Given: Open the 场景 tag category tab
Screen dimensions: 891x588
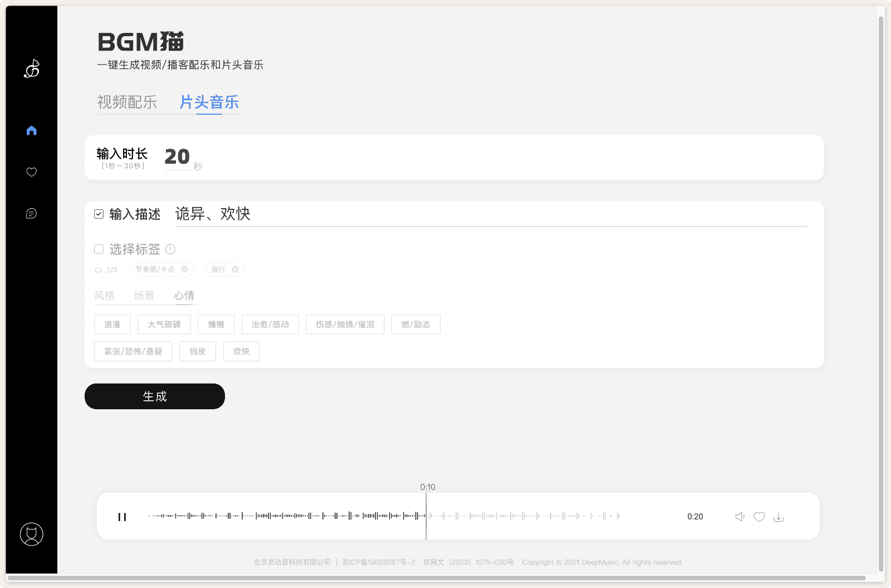Looking at the screenshot, I should 144,296.
